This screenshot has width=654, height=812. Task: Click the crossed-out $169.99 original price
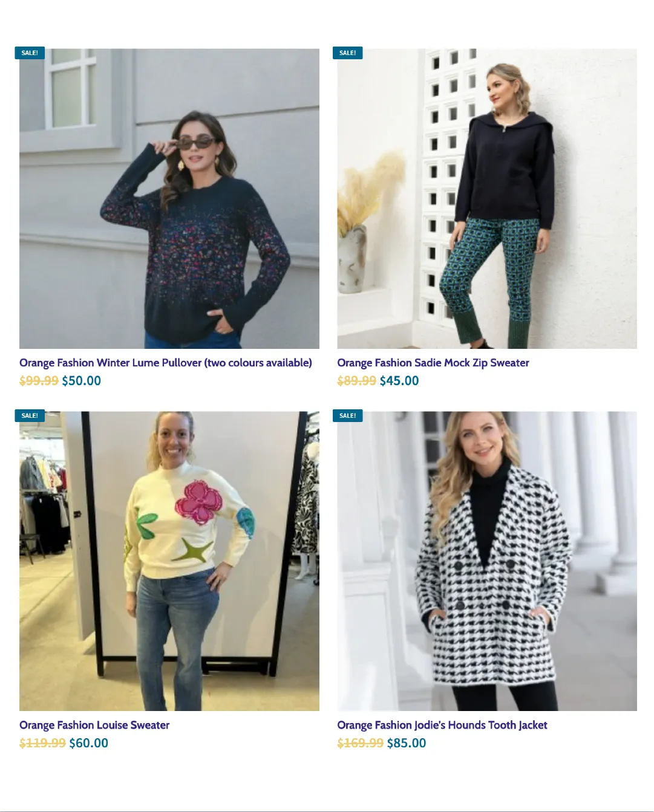coord(361,743)
